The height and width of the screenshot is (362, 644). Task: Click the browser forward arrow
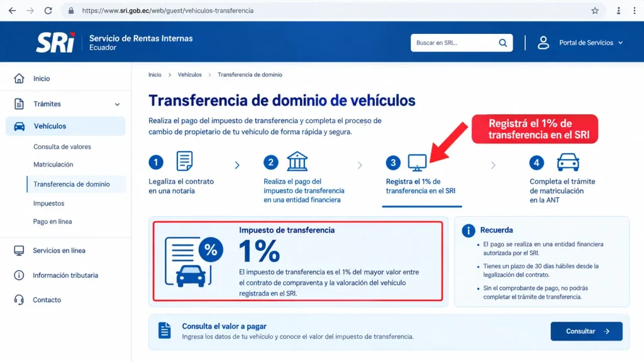[30, 11]
